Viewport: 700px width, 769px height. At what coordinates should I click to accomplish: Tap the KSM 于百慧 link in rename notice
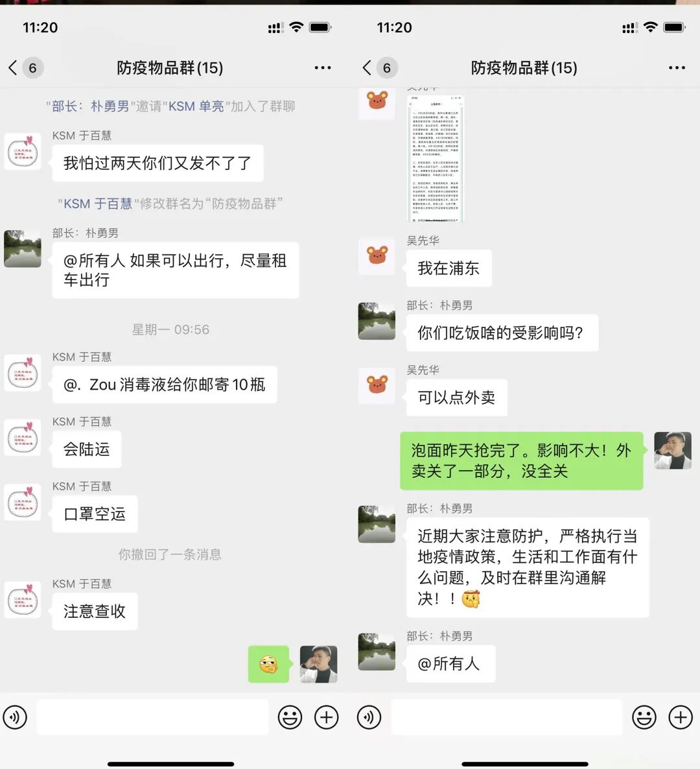coord(98,204)
